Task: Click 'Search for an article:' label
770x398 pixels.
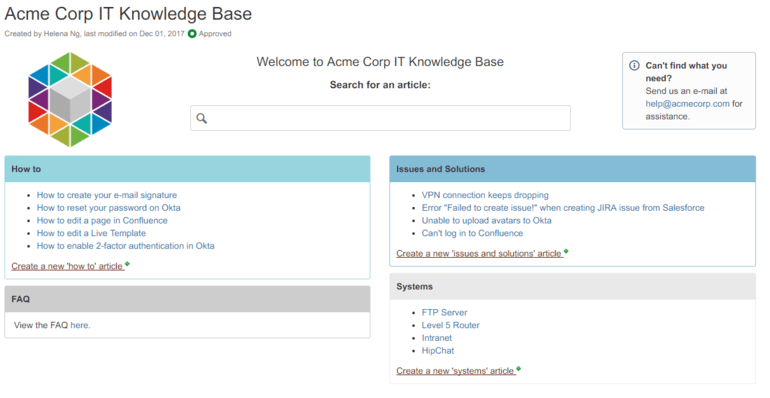Action: click(x=380, y=85)
